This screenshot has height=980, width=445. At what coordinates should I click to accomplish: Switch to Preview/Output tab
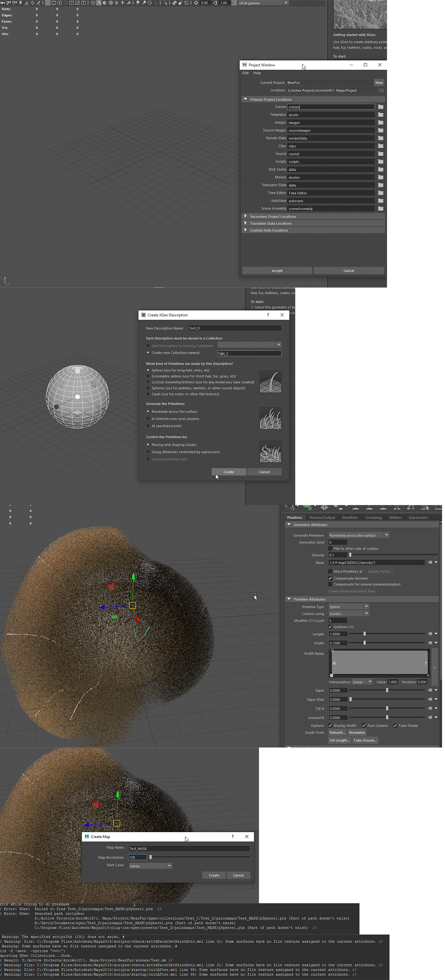click(x=322, y=518)
